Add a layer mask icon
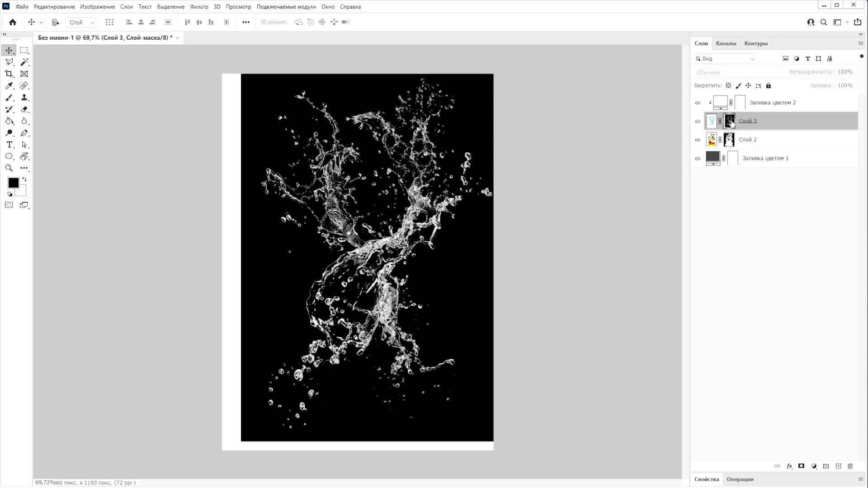868x488 pixels. coord(801,466)
